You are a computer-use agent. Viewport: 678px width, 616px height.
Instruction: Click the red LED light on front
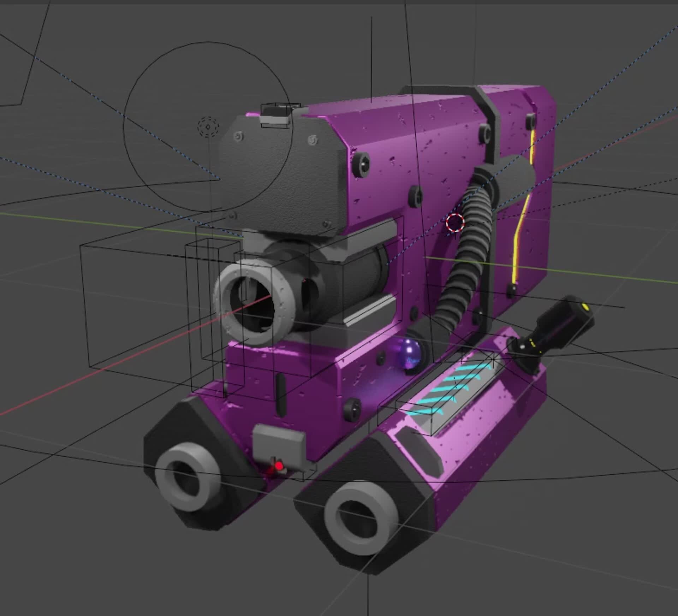pyautogui.click(x=279, y=467)
